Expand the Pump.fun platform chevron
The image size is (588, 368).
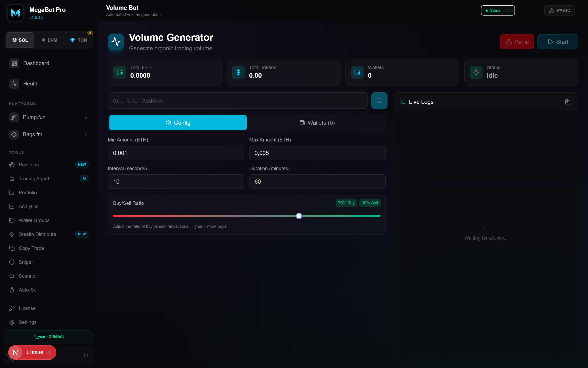[86, 117]
